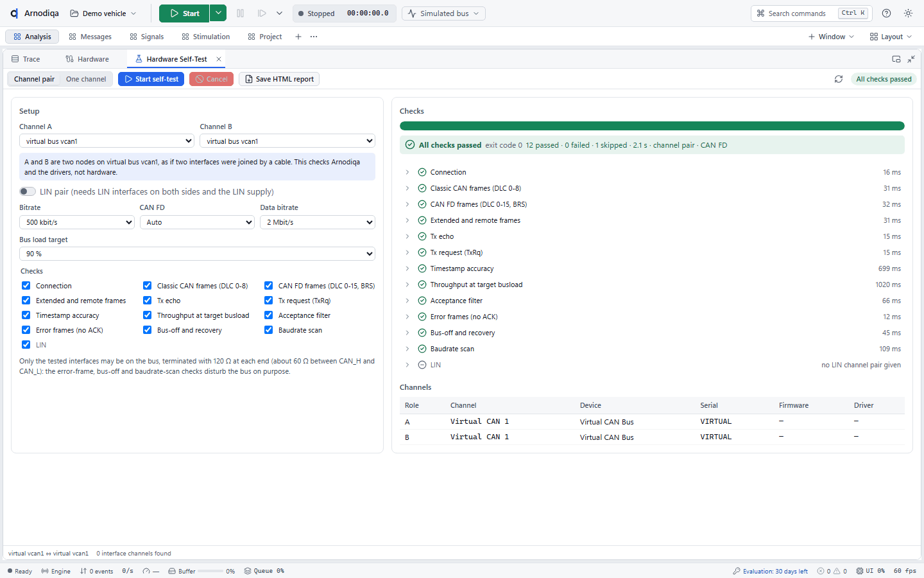924x578 pixels.
Task: Close the Hardware Self-Test tab
Action: tap(219, 59)
